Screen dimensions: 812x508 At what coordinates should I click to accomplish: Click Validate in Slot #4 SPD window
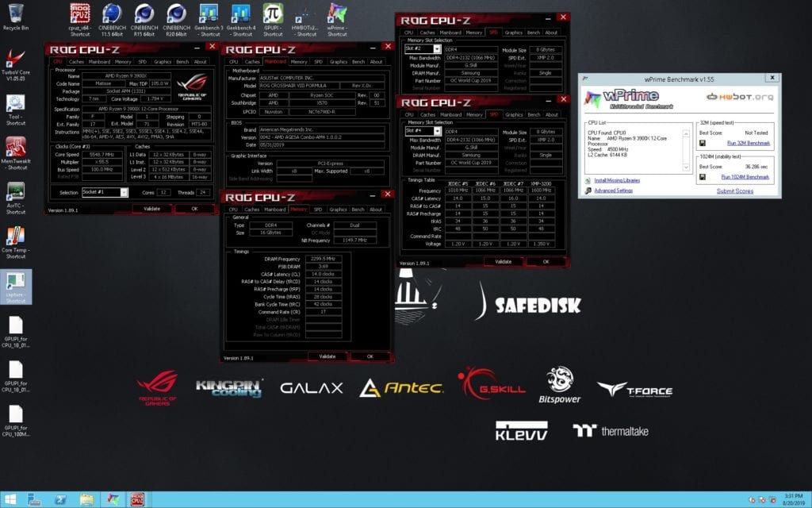(503, 262)
